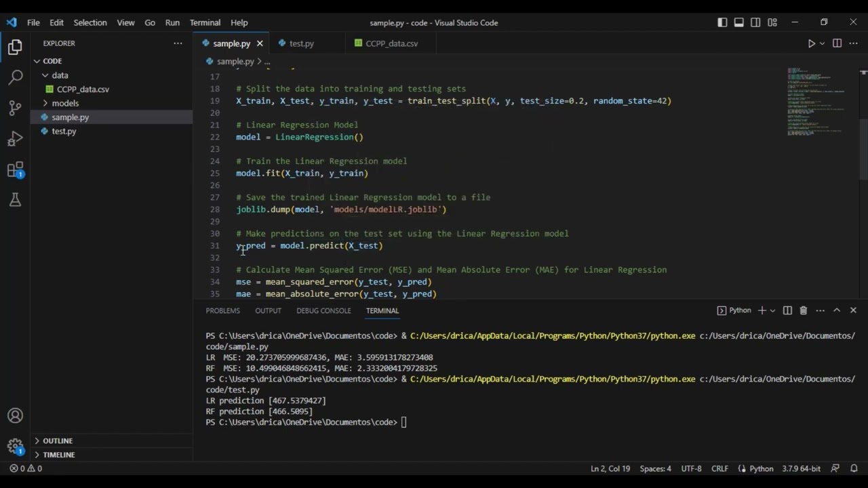Click Ln 2, Col 19 in status bar
Viewport: 868px width, 488px height.
pos(610,468)
